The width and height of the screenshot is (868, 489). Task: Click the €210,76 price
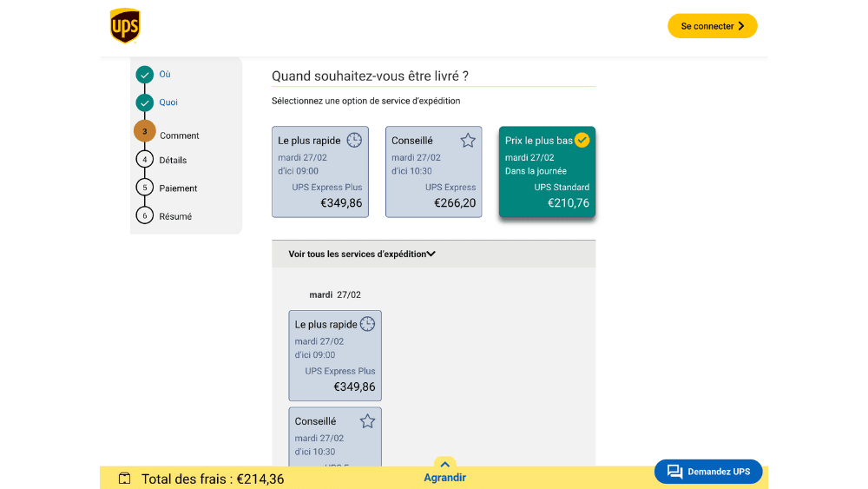click(x=569, y=203)
